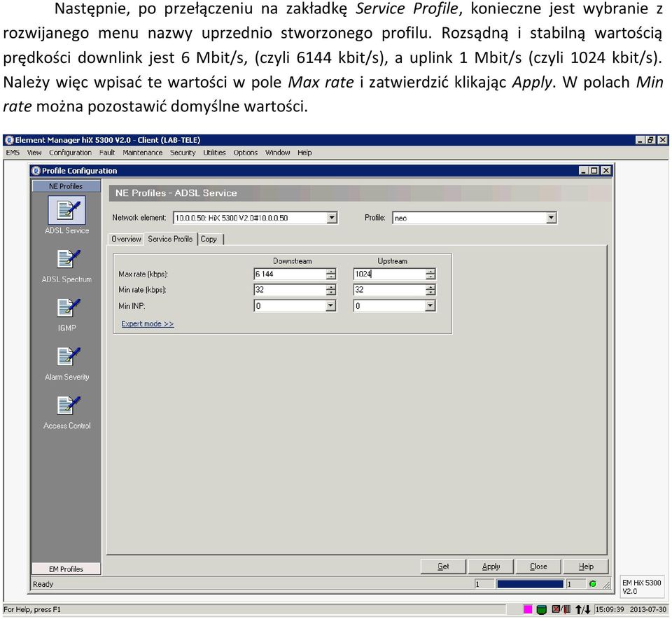Open the Alarm Severity profile icon

68,357
